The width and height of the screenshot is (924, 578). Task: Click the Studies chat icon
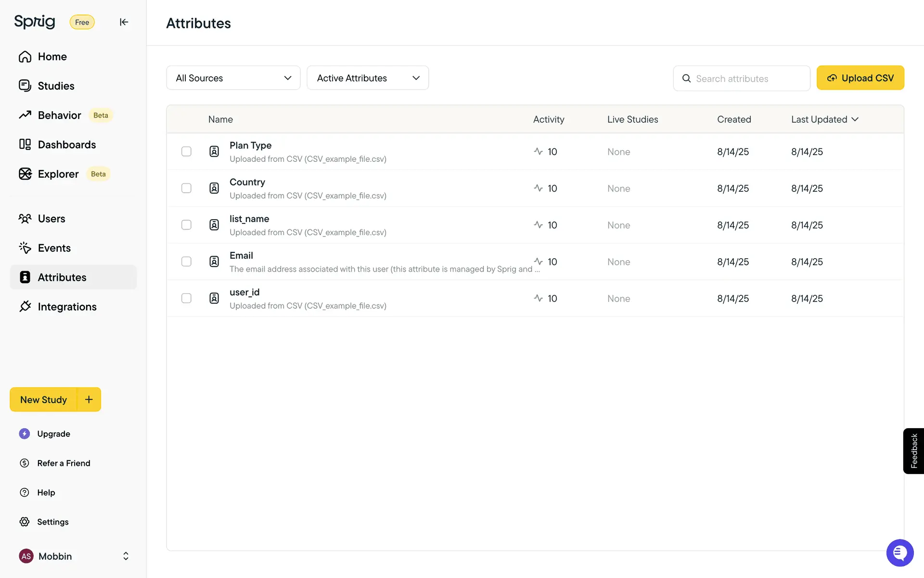(x=25, y=86)
